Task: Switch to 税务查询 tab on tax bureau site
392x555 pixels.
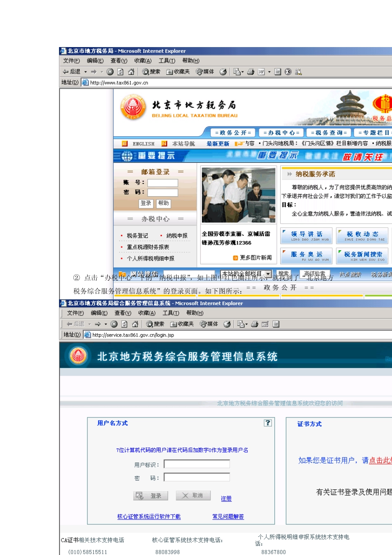Action: pyautogui.click(x=329, y=133)
